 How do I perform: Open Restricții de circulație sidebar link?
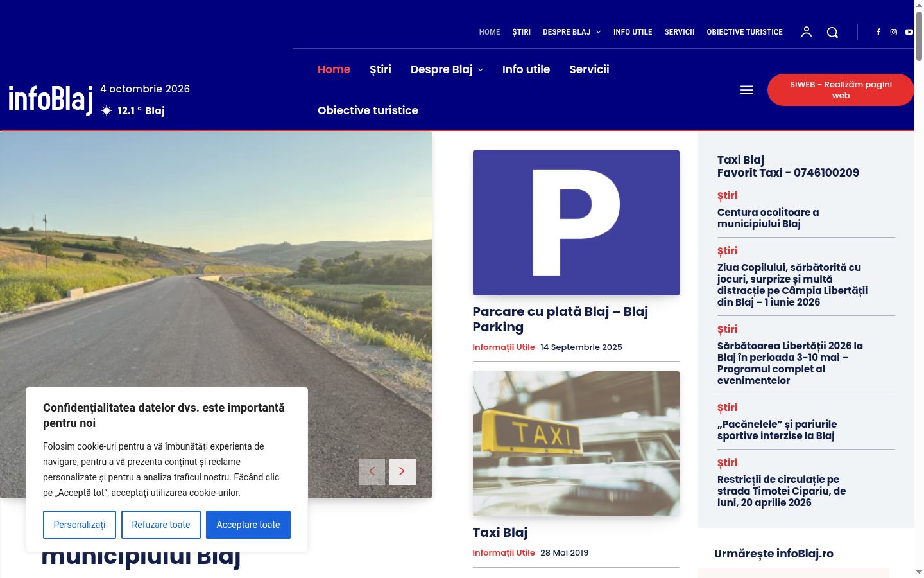pyautogui.click(x=782, y=491)
